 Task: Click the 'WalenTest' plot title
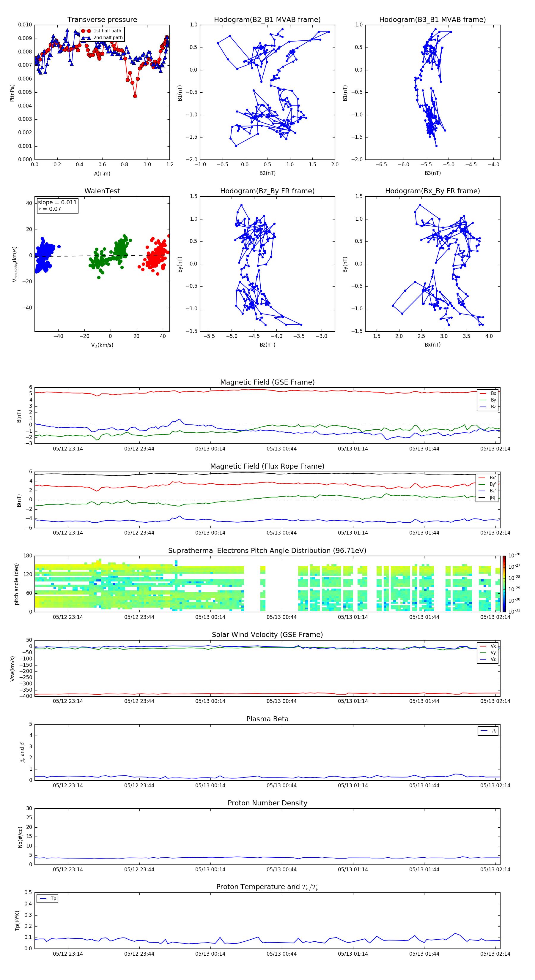(102, 191)
